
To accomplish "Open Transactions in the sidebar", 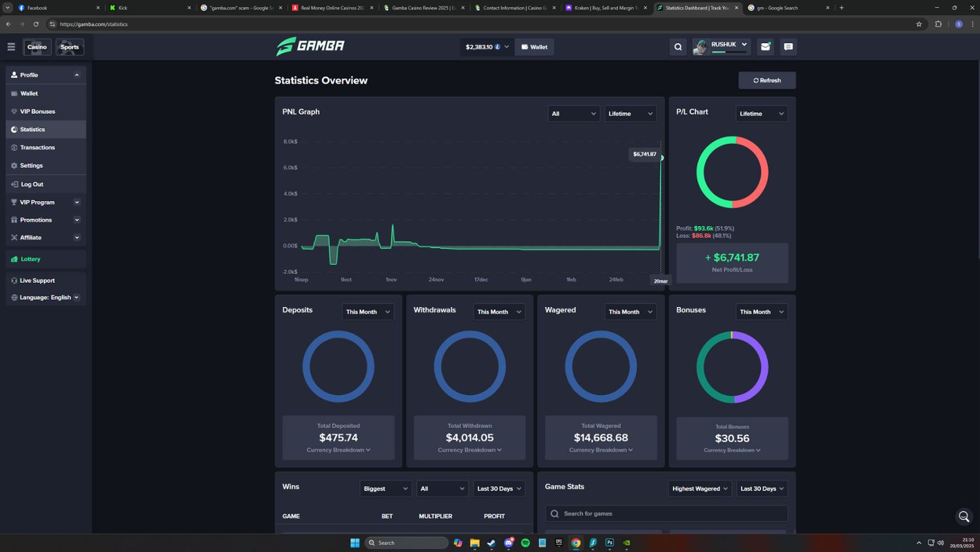I will pos(37,148).
